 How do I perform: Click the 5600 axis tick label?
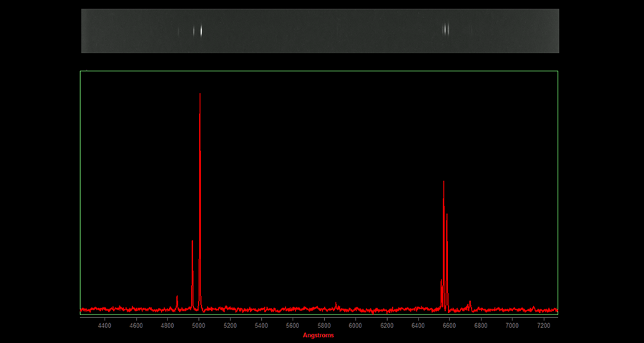point(293,325)
